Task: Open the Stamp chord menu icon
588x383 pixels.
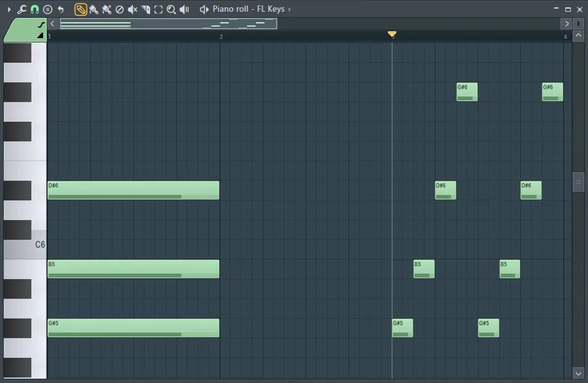Action: (47, 9)
